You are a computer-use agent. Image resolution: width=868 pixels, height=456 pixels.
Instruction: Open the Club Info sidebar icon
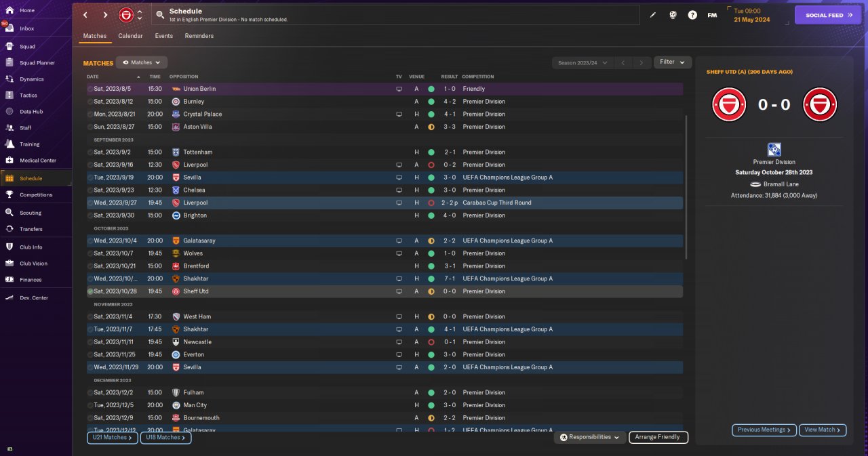pyautogui.click(x=9, y=247)
